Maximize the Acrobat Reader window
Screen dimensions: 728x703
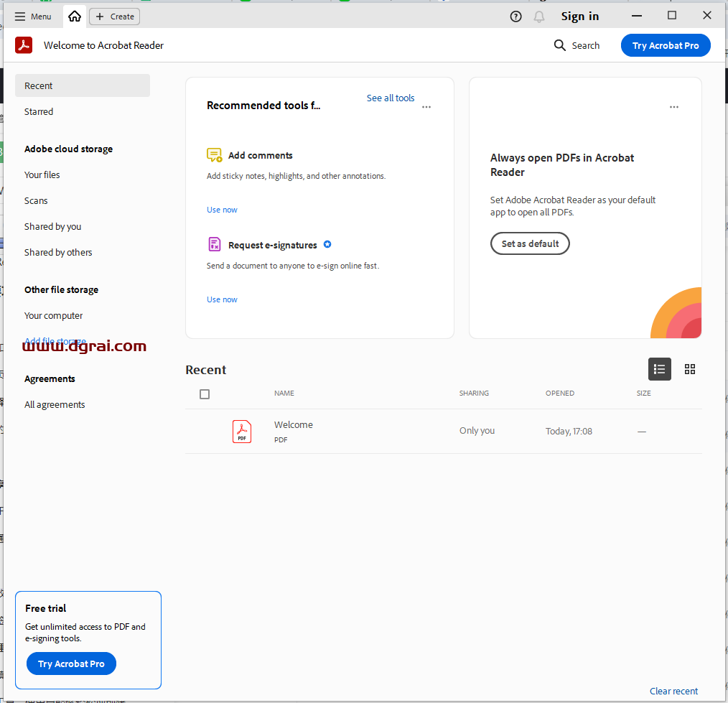point(671,15)
